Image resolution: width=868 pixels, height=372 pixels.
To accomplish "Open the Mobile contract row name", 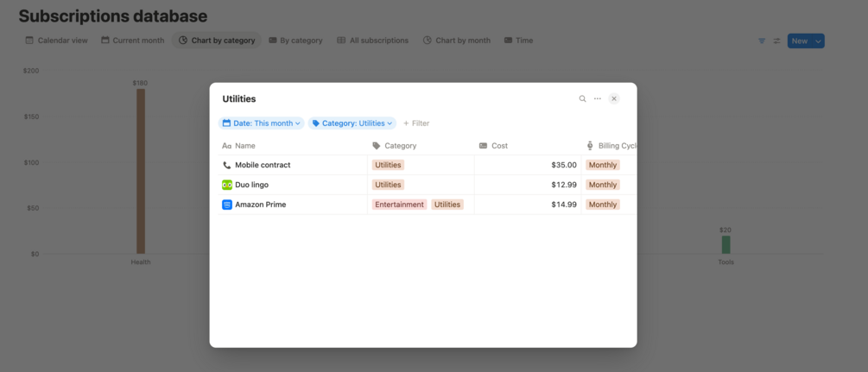I will pyautogui.click(x=263, y=165).
